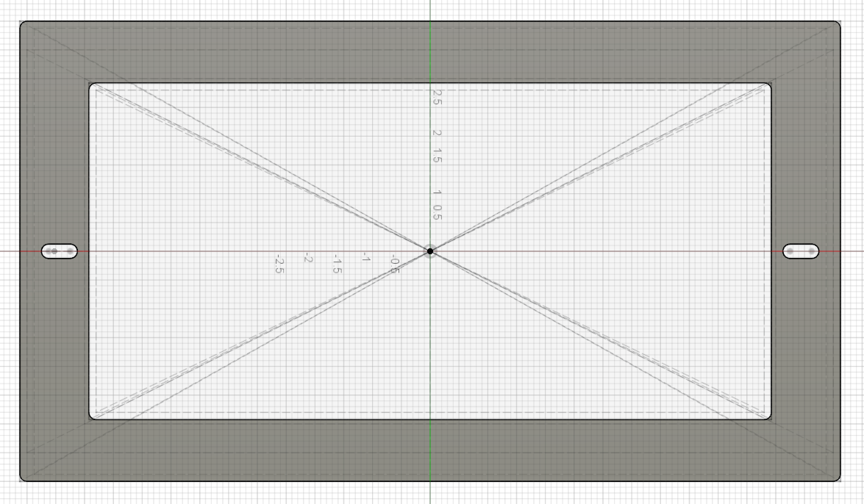Viewport: 864px width, 504px height.
Task: Select the left slot hole in frame
Action: pos(60,251)
